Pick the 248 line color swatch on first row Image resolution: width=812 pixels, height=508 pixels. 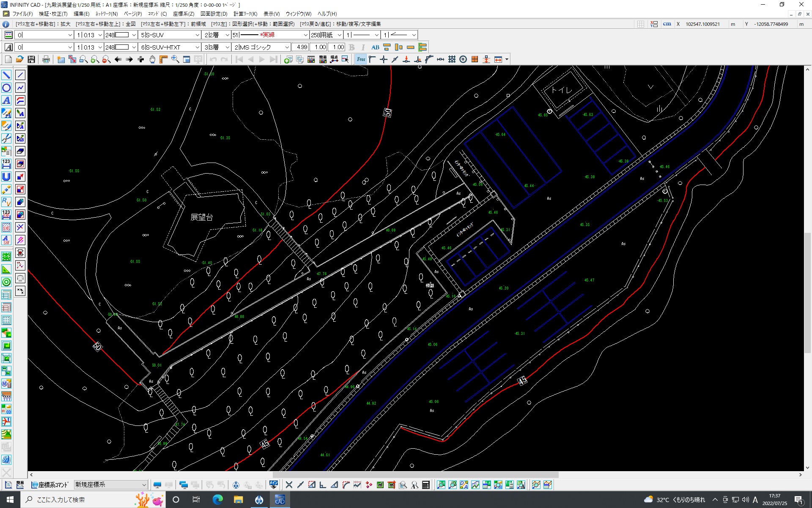(x=121, y=35)
